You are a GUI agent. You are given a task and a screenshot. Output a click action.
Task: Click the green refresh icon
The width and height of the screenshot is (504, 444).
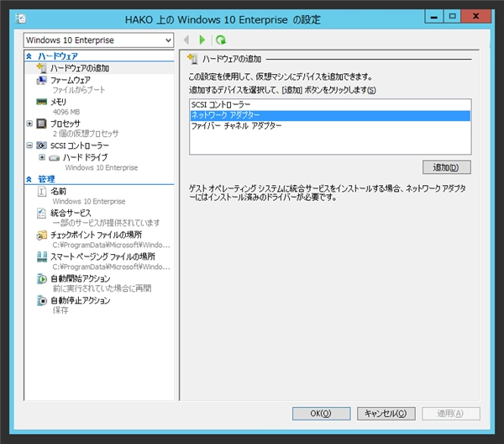pos(221,40)
